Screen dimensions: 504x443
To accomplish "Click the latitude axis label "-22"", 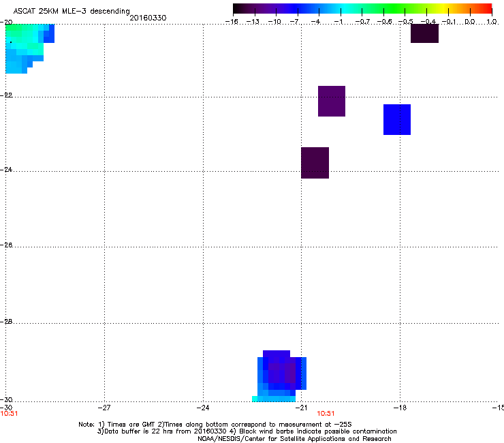I will (x=6, y=95).
